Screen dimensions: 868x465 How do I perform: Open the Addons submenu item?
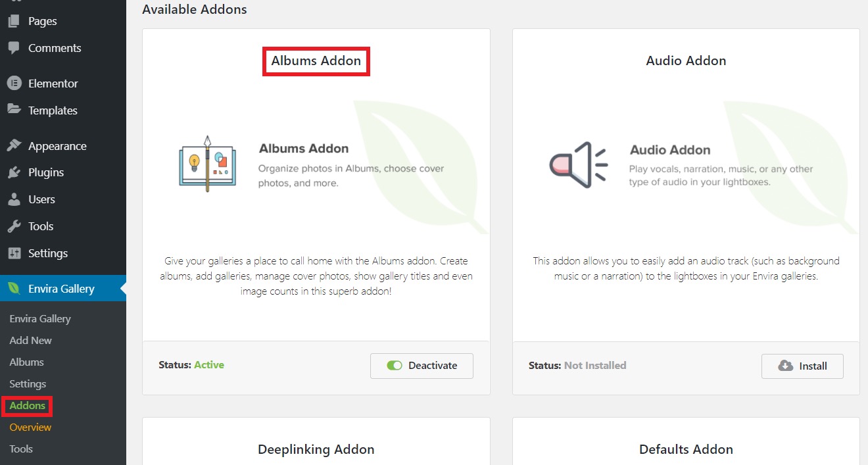coord(28,406)
